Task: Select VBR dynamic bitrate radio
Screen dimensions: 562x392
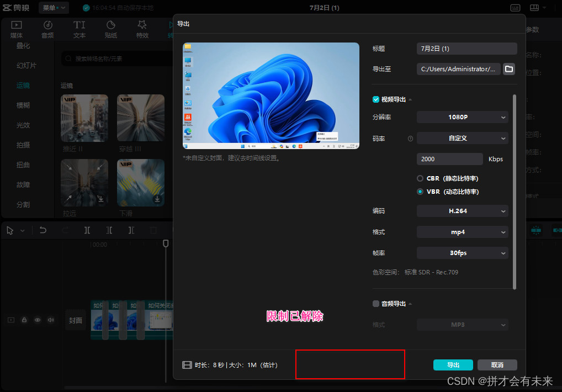Action: tap(420, 192)
